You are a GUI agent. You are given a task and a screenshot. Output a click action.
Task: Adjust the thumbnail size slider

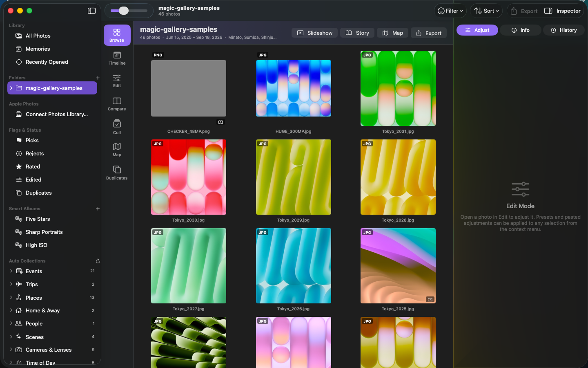coord(129,11)
